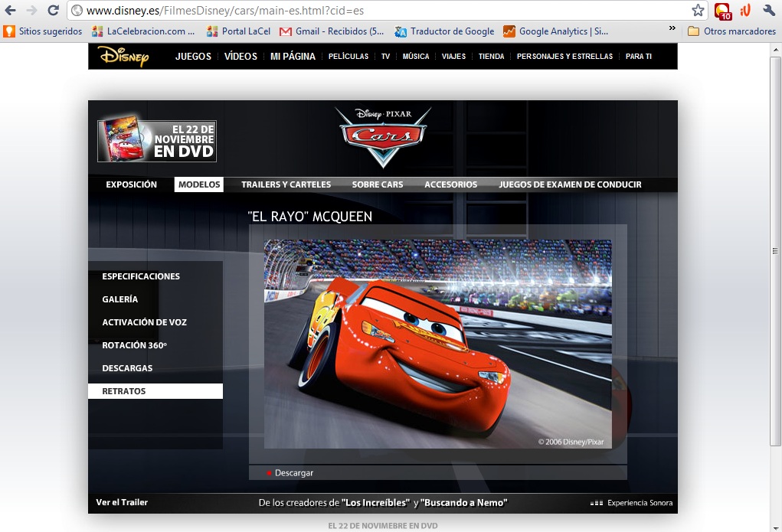Screen dimensions: 782x532
Task: Open MÚSICA in Disney navigation
Action: click(x=416, y=57)
